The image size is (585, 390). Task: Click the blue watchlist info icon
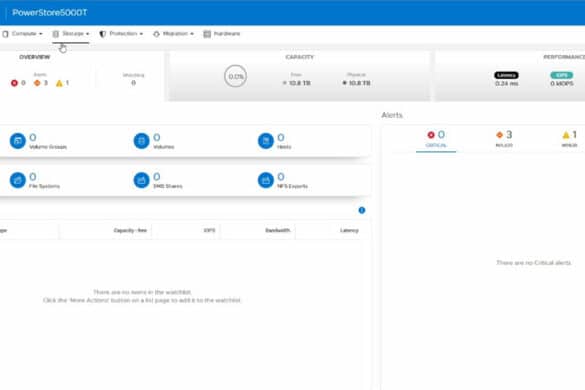(362, 210)
